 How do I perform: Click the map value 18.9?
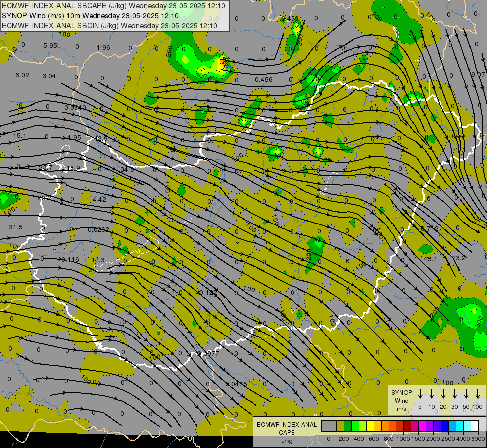(73, 168)
